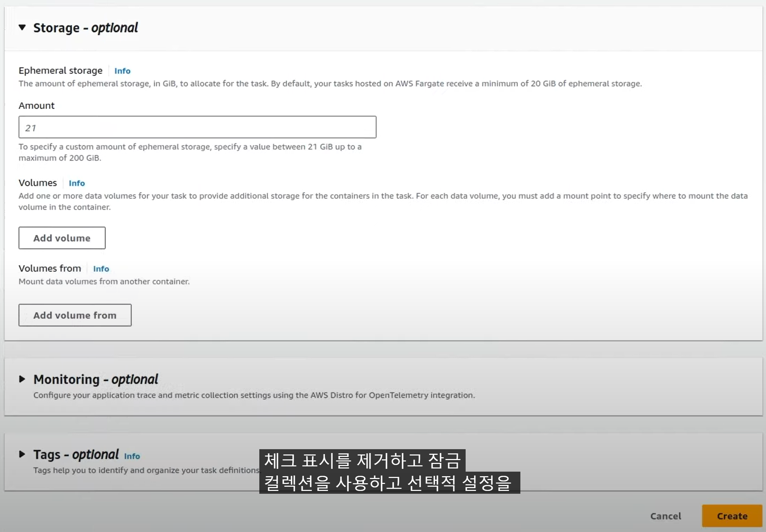The width and height of the screenshot is (766, 532).
Task: Click Cancel at the bottom right
Action: point(665,516)
